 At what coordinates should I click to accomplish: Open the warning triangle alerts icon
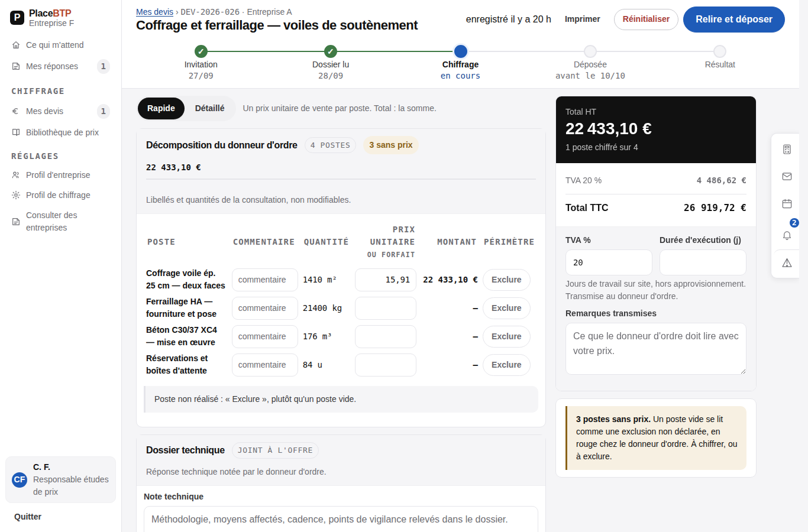787,263
